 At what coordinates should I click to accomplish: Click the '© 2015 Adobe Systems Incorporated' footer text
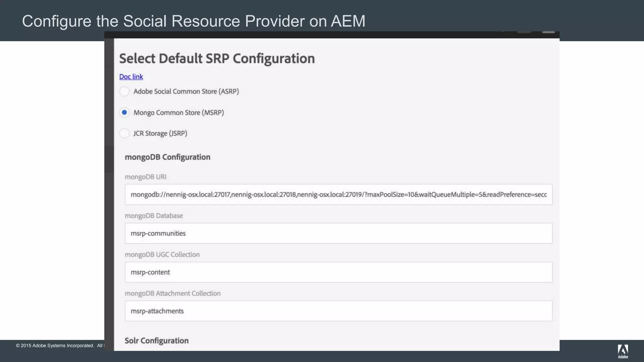(x=55, y=346)
